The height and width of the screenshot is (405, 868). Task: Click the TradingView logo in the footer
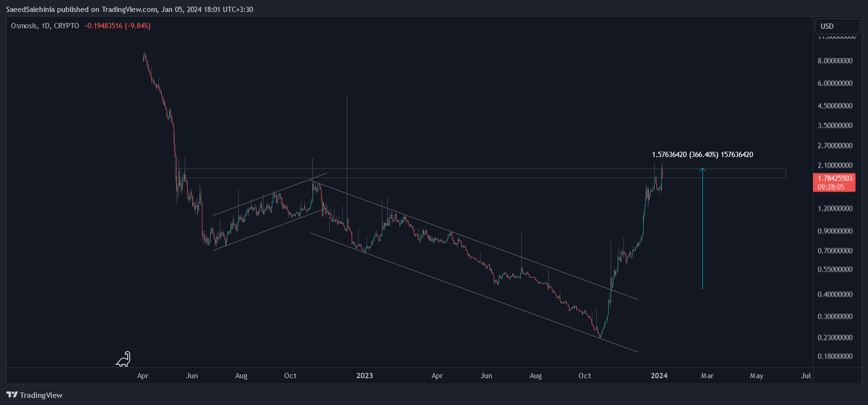pyautogui.click(x=34, y=395)
